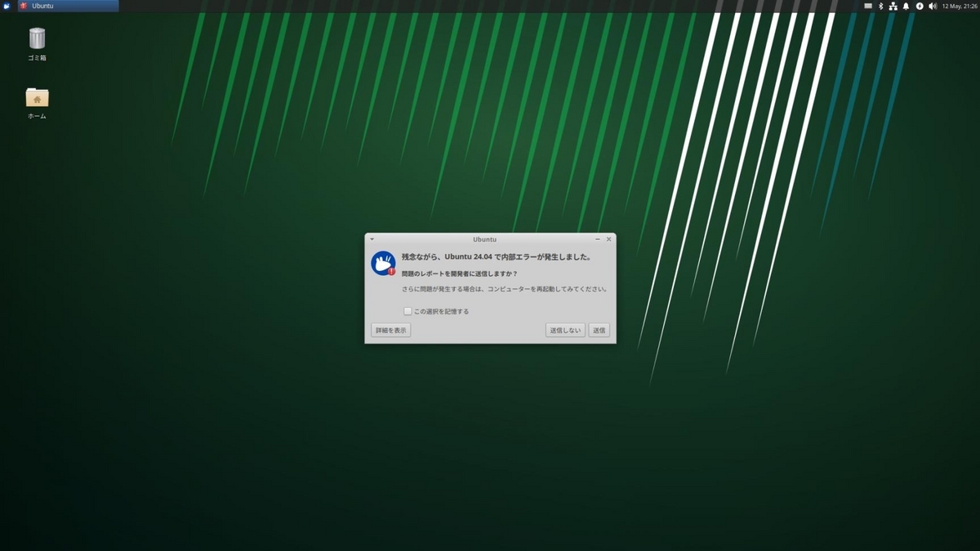Click the 送信 button
Image resolution: width=980 pixels, height=551 pixels.
[599, 330]
